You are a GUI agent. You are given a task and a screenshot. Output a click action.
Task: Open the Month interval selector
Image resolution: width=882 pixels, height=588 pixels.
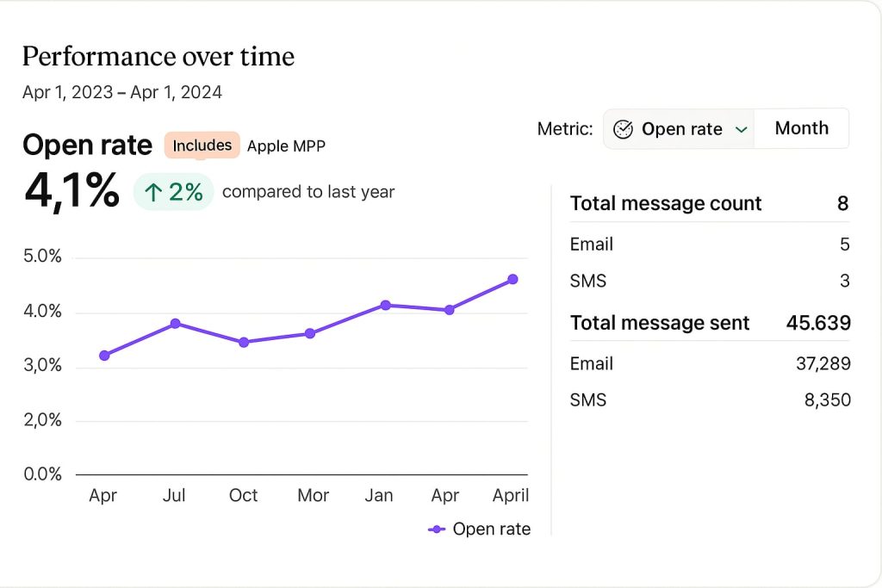click(x=801, y=128)
